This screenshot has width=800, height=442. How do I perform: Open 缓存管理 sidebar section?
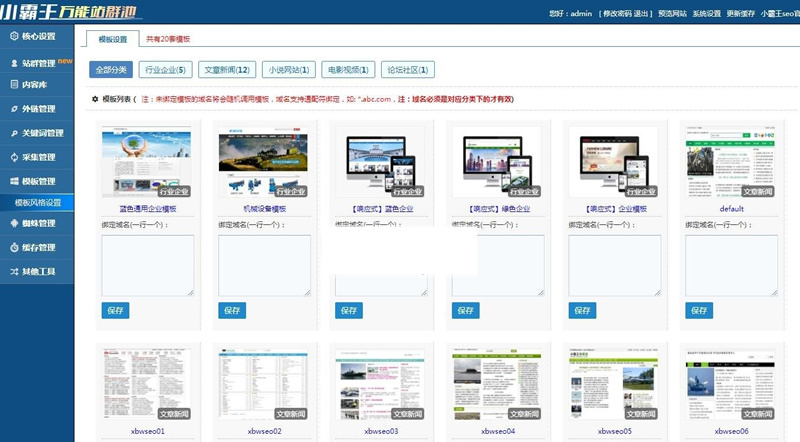pyautogui.click(x=37, y=248)
